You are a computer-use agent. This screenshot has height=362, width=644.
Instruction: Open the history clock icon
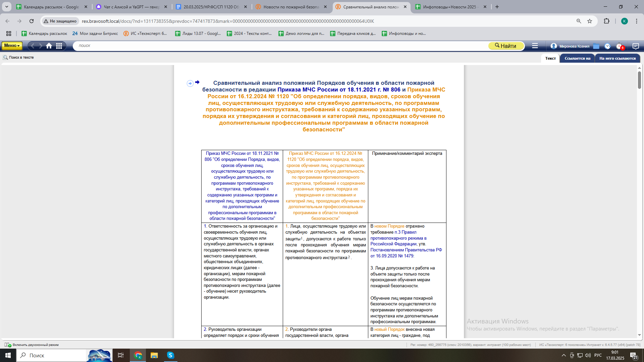607,46
